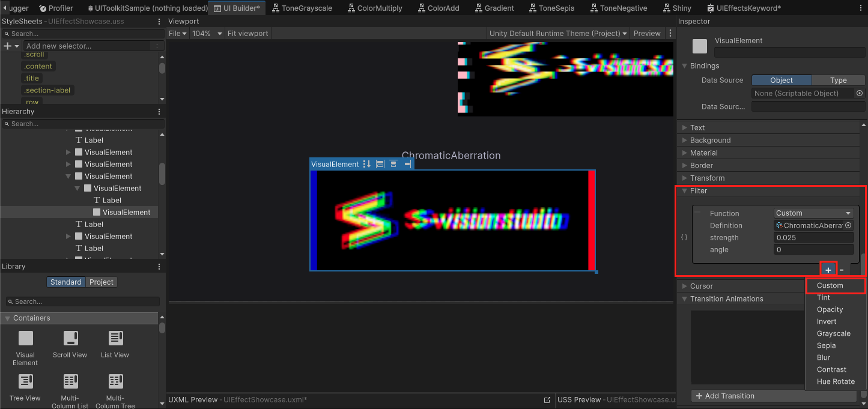Open object picker for Data Source field
This screenshot has height=409, width=868.
(860, 93)
